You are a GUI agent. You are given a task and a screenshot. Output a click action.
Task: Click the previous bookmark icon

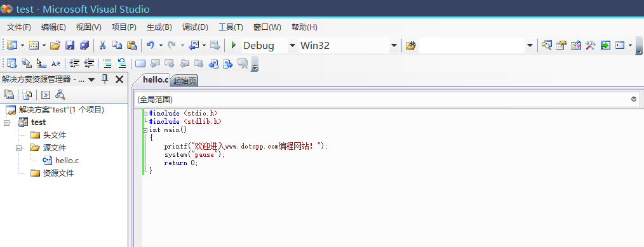[x=155, y=63]
